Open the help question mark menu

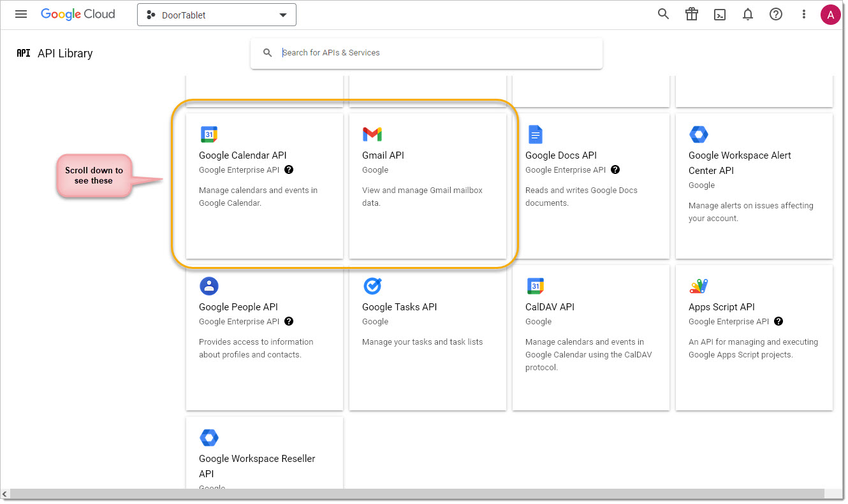(776, 15)
